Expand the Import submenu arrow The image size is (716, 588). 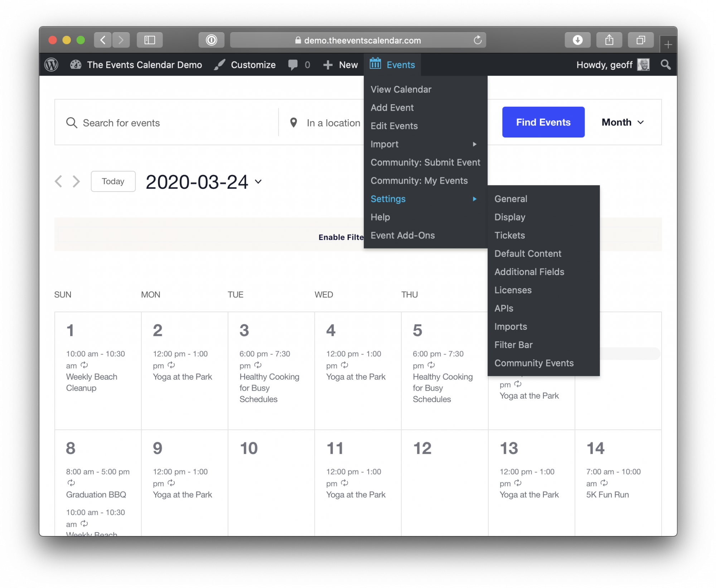(475, 144)
